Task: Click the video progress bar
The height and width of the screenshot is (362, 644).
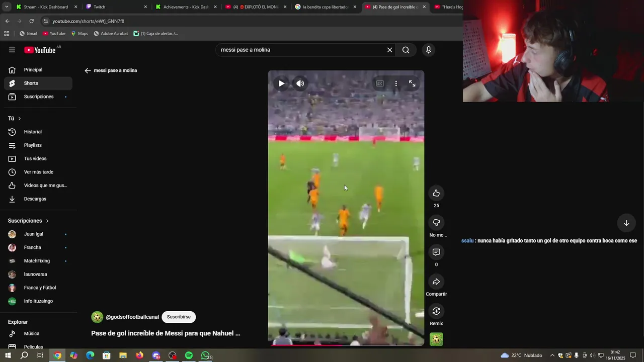Action: [x=346, y=345]
